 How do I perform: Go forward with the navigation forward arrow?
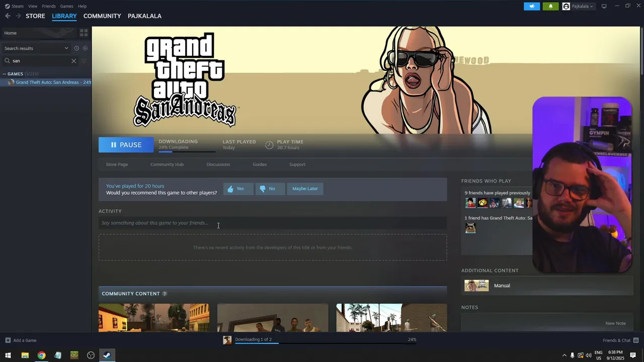pos(18,16)
